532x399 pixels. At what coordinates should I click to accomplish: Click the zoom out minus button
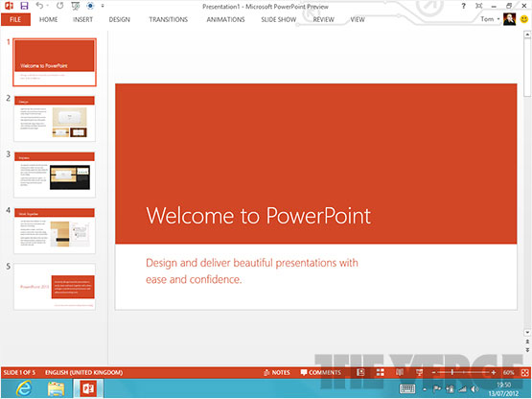click(433, 373)
